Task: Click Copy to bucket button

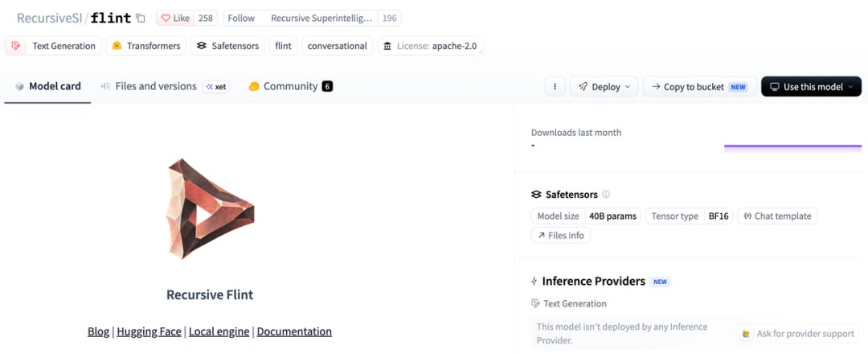Action: pos(700,86)
